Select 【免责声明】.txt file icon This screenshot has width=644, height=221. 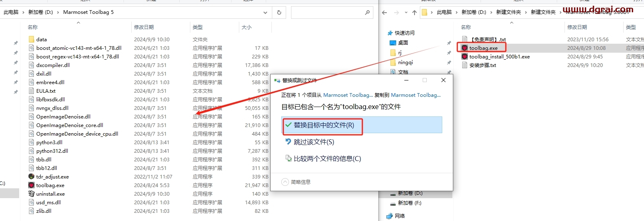point(465,39)
